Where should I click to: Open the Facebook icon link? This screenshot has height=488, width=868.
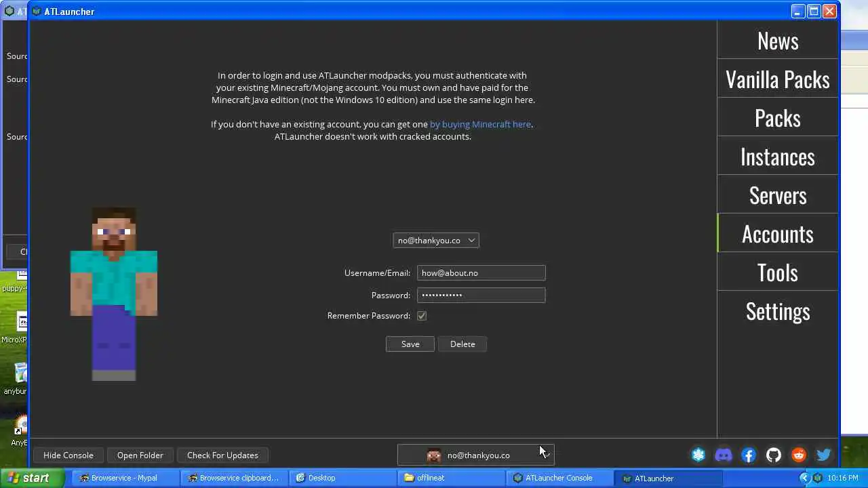click(x=749, y=455)
